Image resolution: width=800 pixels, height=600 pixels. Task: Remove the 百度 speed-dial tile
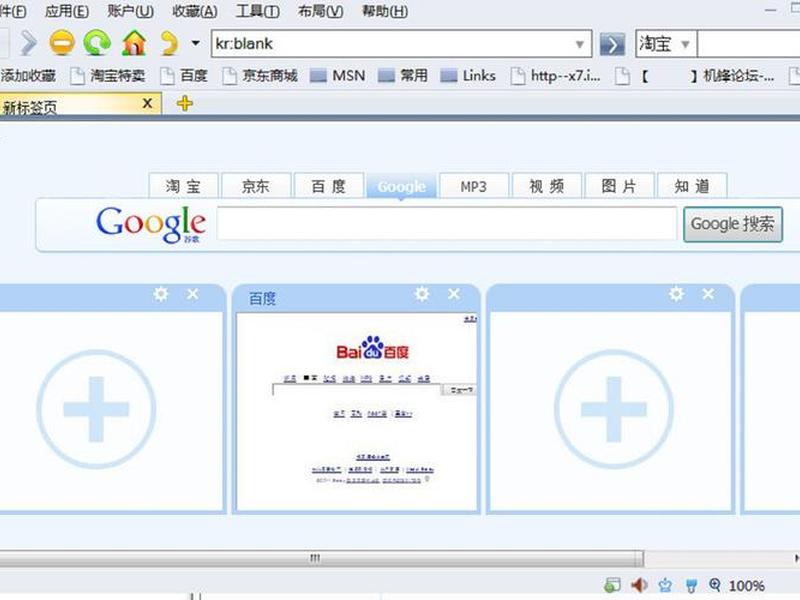(x=454, y=294)
